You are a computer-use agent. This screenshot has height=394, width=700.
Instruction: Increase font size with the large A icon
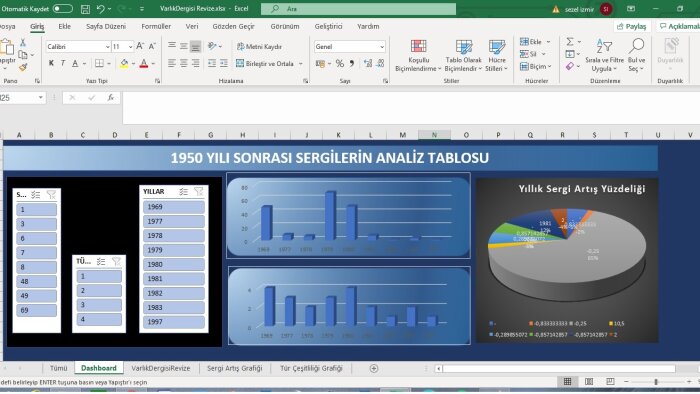point(140,46)
